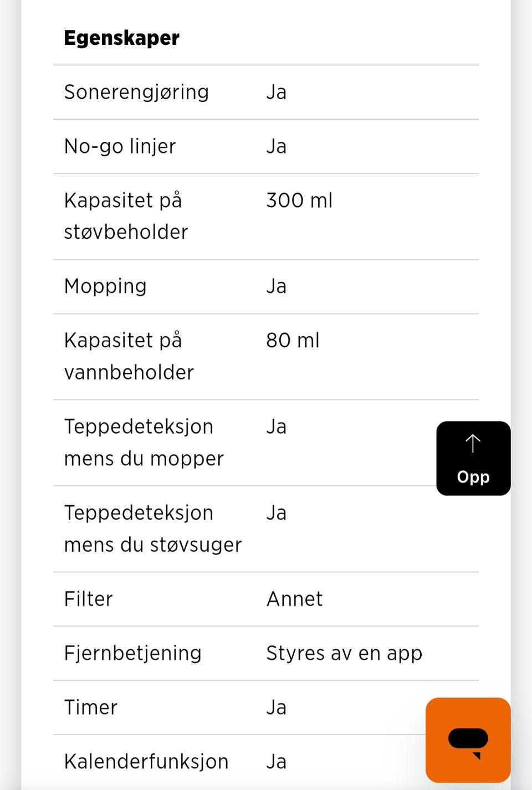Select the Ja value beside Sonerengjøring

pos(277,92)
